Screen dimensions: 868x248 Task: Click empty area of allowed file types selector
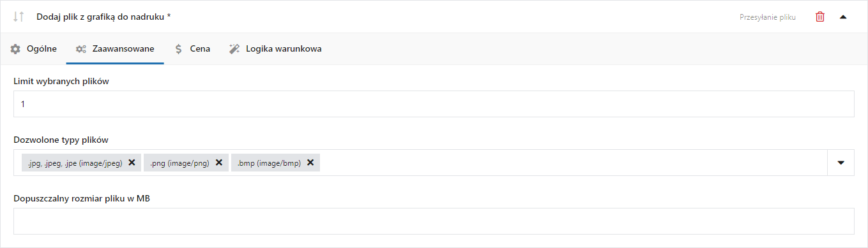coord(573,163)
